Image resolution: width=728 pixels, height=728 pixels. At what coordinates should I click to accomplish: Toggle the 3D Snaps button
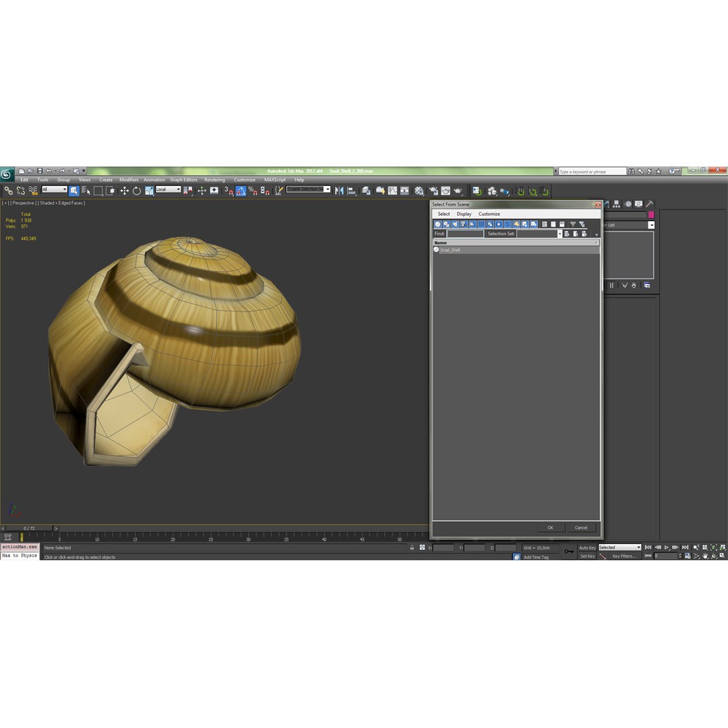click(229, 190)
